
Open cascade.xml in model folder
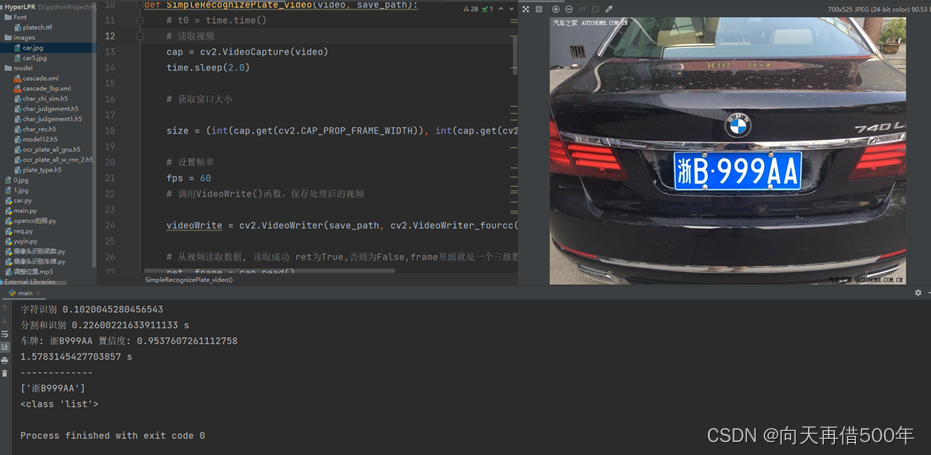(x=36, y=78)
